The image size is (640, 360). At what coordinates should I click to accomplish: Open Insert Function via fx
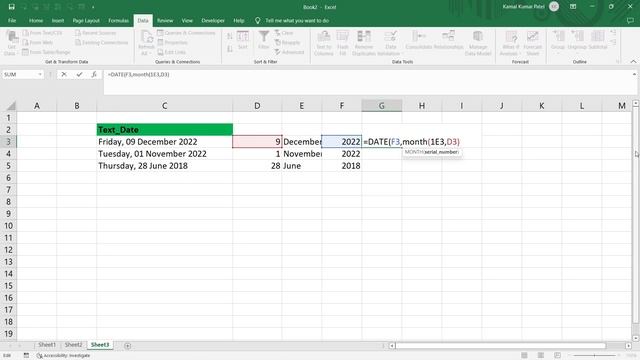tap(94, 74)
